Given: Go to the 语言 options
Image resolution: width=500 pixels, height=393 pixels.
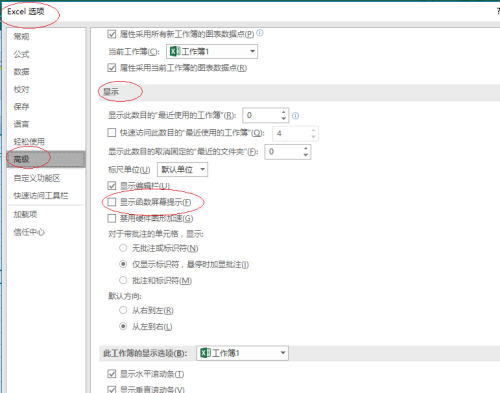Looking at the screenshot, I should tap(21, 124).
